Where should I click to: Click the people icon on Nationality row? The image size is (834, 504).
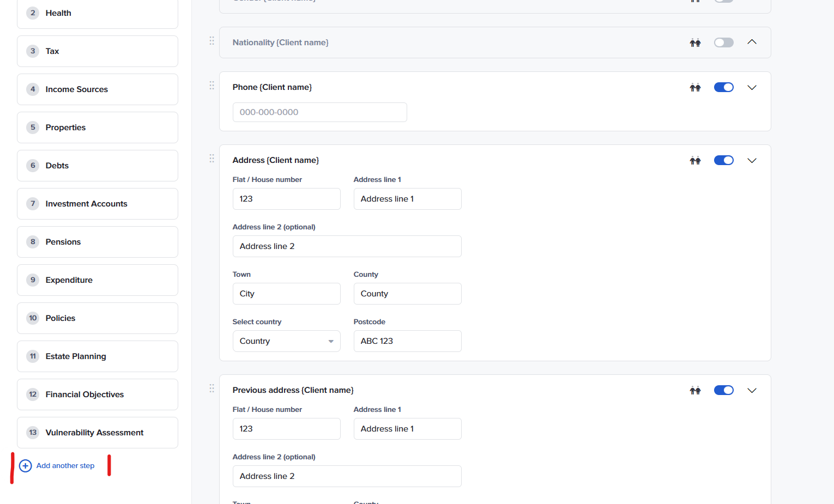coord(695,42)
